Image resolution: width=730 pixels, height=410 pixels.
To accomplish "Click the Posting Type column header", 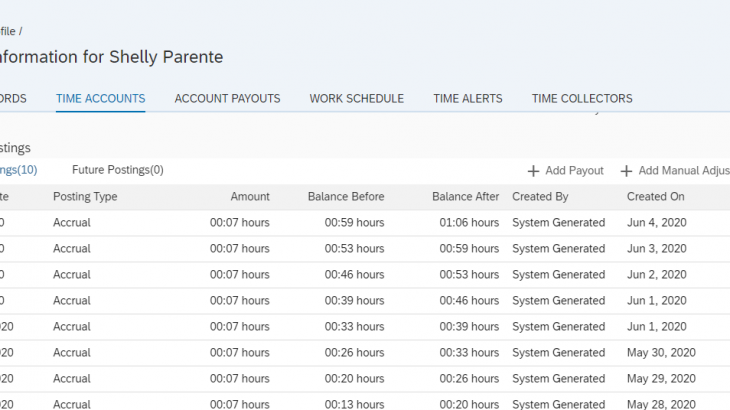I will point(85,197).
